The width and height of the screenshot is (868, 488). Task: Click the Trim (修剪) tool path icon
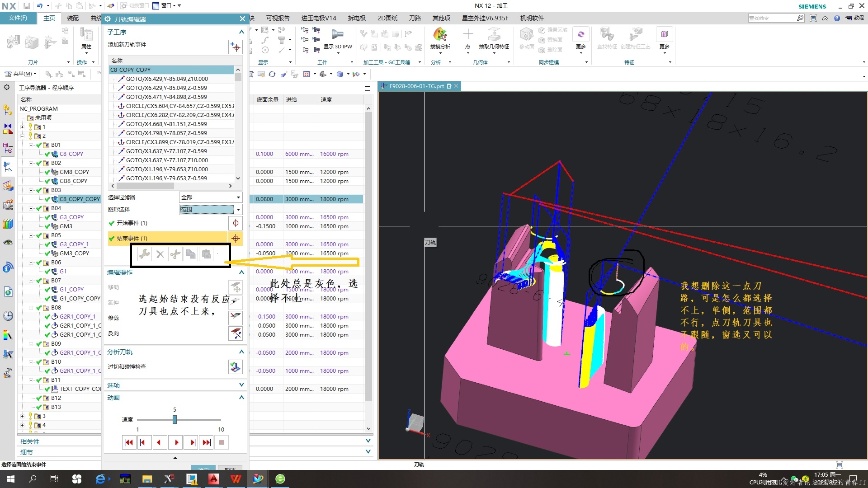[x=236, y=318]
